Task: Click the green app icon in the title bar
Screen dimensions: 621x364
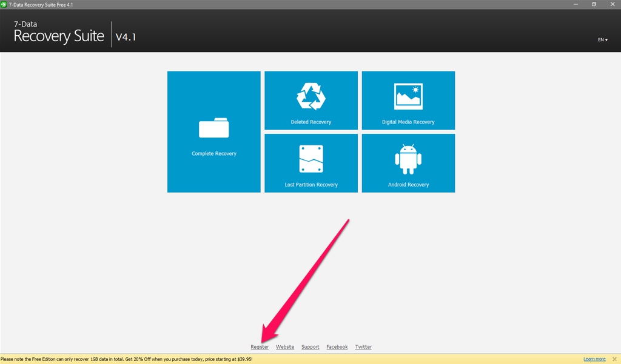Action: 4,4
